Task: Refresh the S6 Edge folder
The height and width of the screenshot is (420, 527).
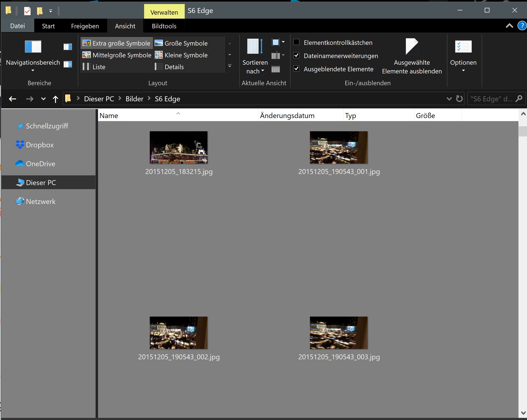Action: [459, 99]
